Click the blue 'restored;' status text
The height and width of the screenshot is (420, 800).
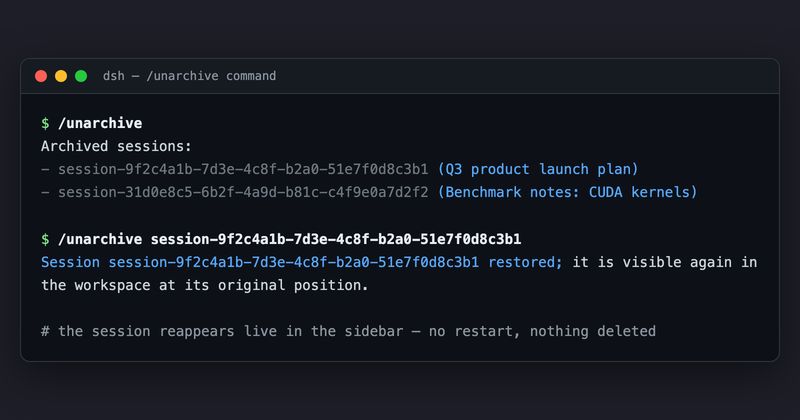point(525,262)
